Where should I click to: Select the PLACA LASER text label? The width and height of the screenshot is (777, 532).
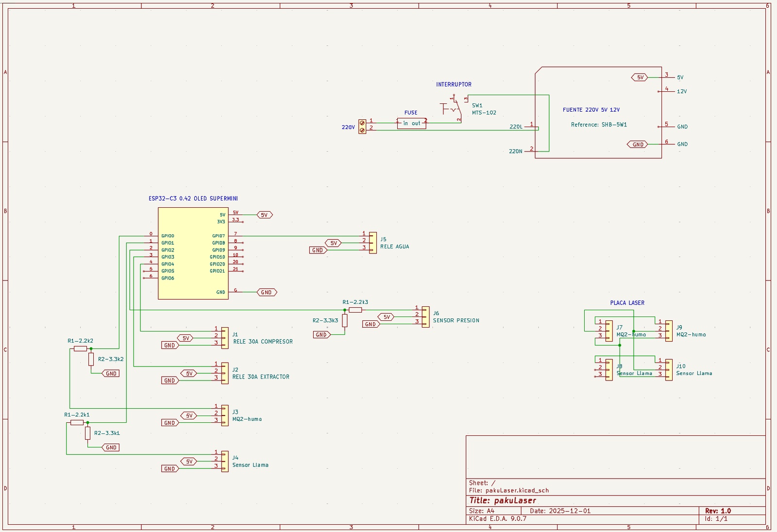[627, 303]
